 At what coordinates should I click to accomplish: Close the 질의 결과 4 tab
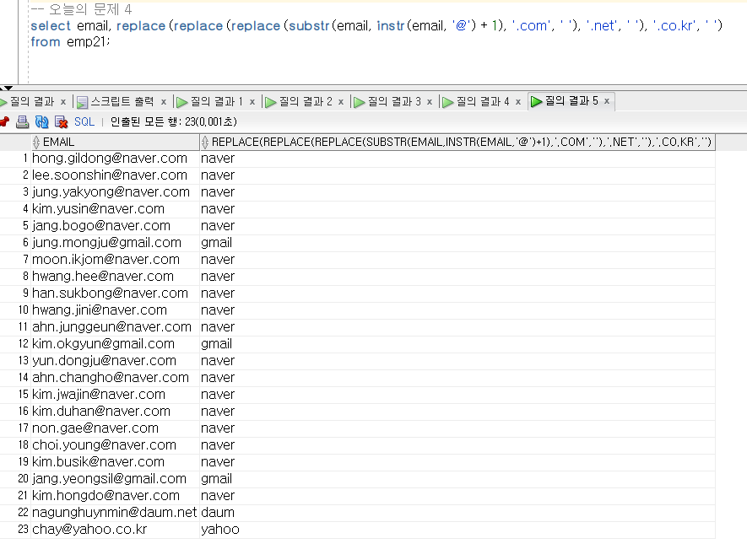click(518, 102)
